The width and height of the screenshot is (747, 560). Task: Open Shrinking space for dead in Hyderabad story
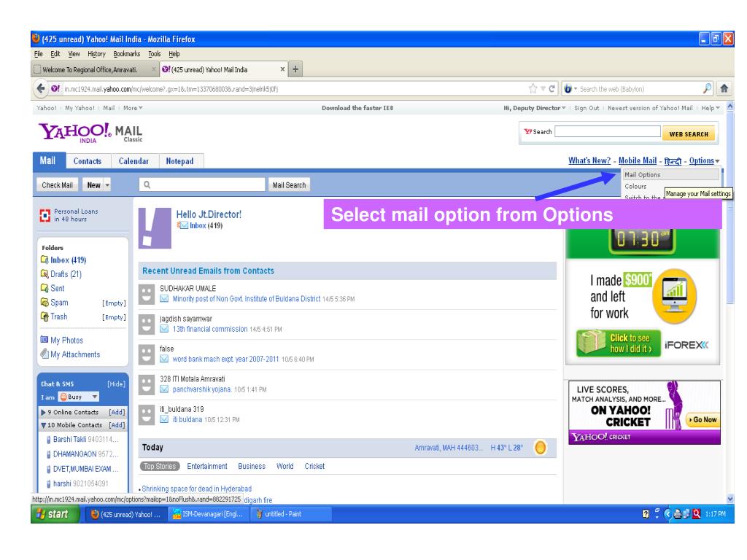click(x=196, y=489)
